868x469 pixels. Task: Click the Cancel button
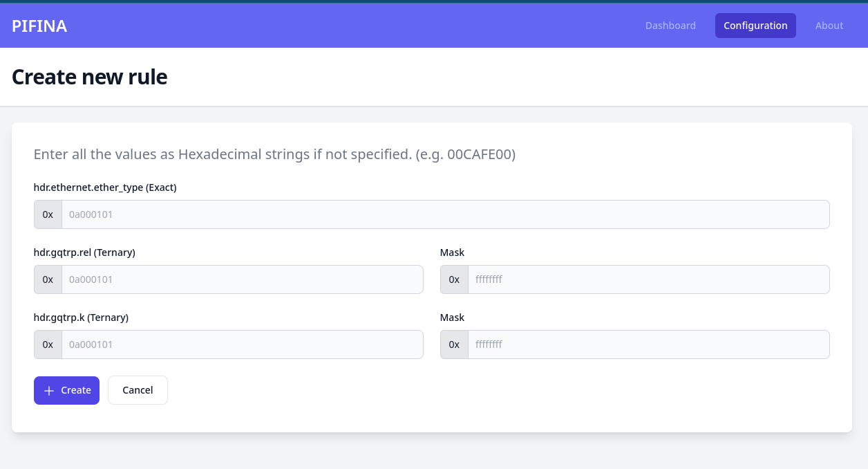pos(138,390)
